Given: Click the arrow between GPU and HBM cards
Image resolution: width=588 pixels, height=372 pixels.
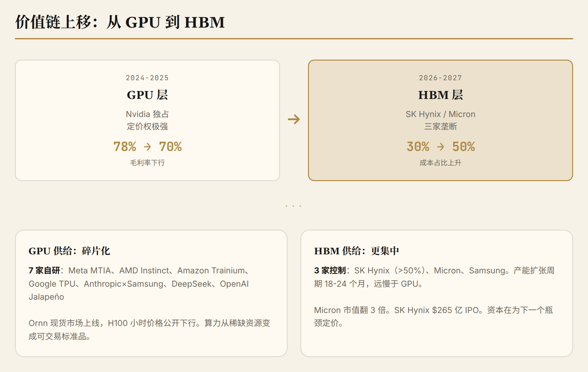Looking at the screenshot, I should [x=294, y=119].
